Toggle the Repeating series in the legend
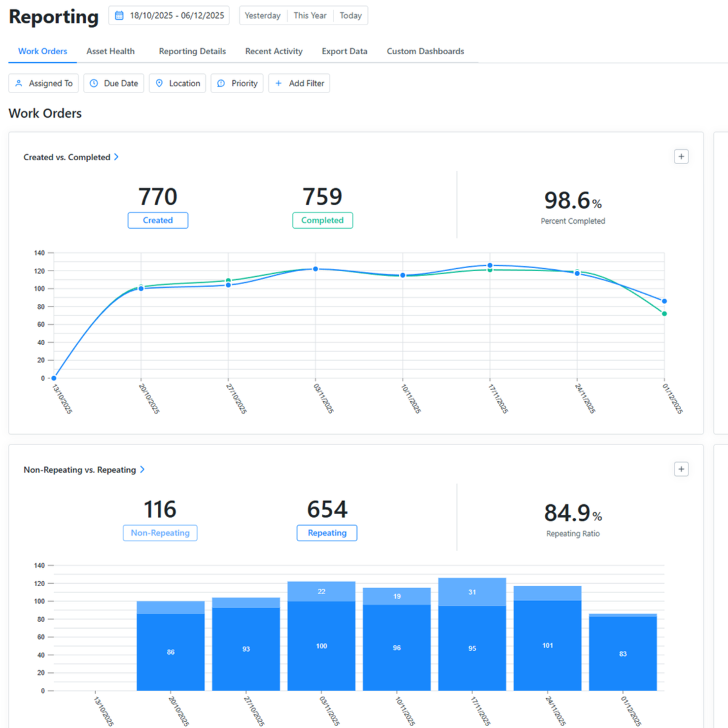This screenshot has width=728, height=728. click(327, 533)
